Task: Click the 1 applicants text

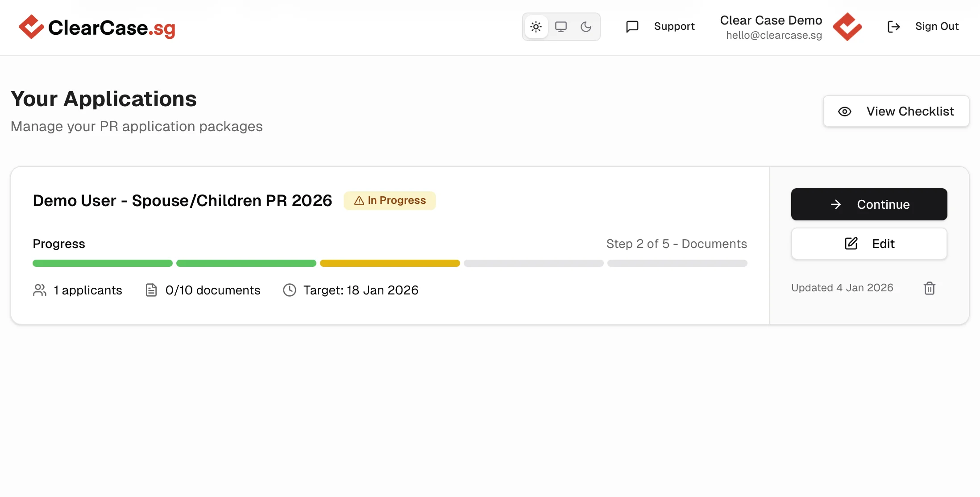Action: [88, 290]
